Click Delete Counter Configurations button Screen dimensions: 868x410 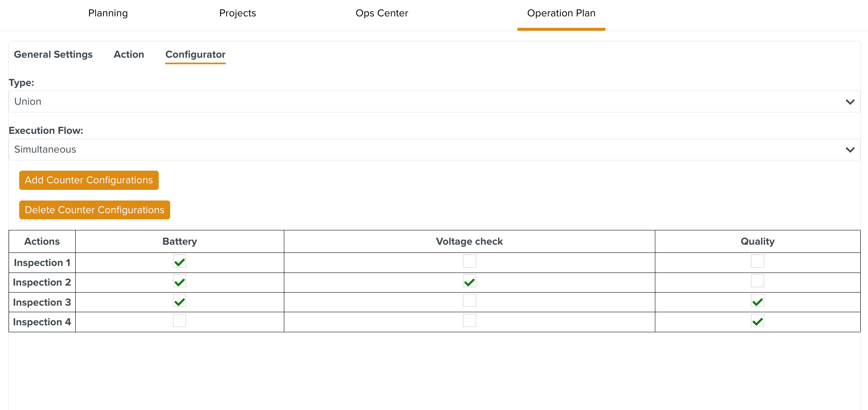point(94,210)
